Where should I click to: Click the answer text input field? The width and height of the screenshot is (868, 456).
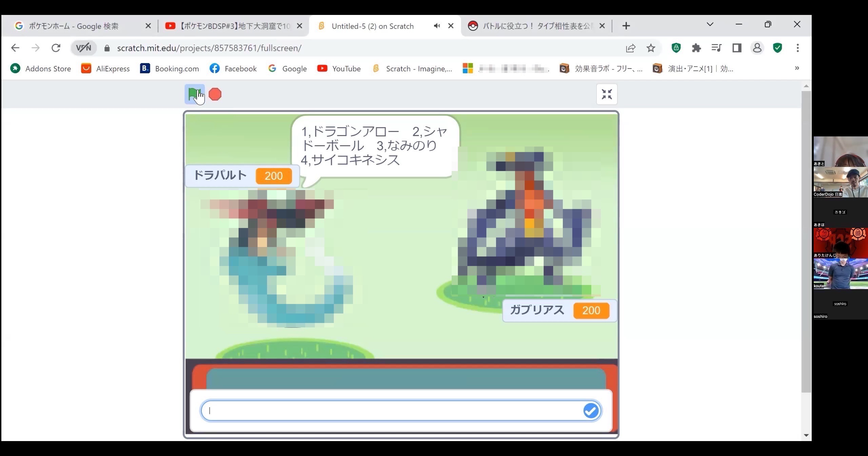(401, 411)
